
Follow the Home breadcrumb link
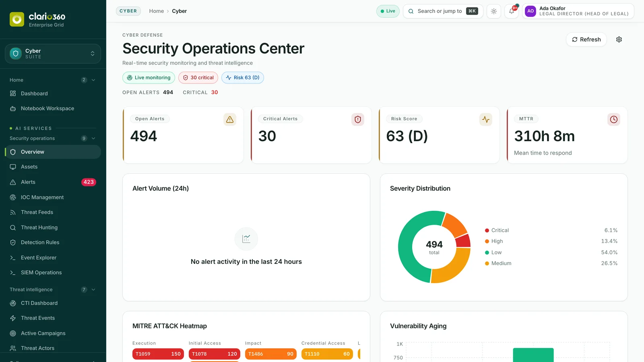point(156,11)
